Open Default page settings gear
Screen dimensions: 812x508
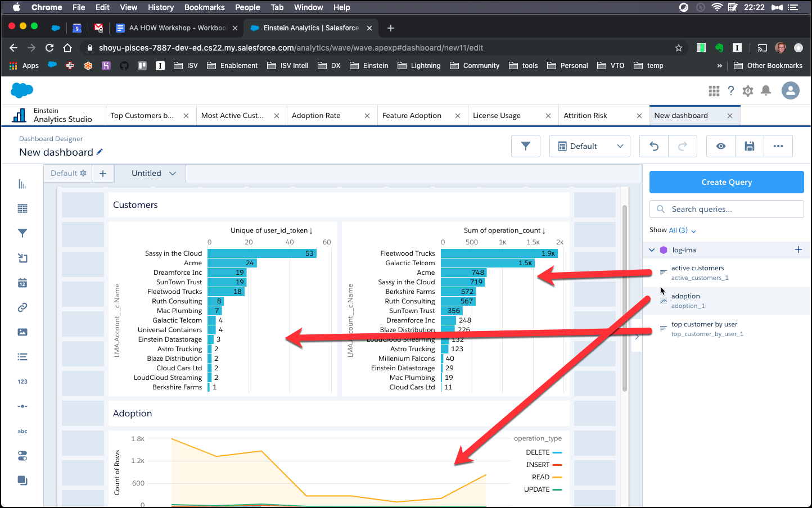click(x=83, y=173)
